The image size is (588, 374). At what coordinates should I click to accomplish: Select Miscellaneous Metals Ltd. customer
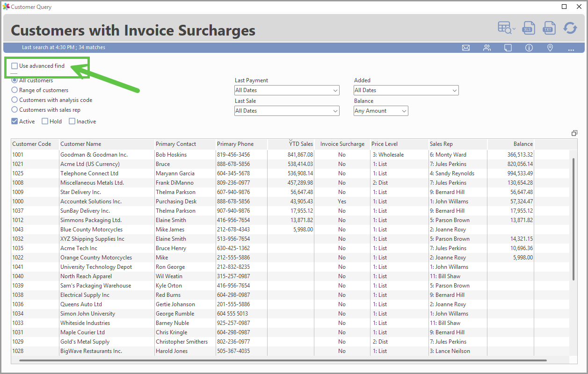tap(92, 183)
